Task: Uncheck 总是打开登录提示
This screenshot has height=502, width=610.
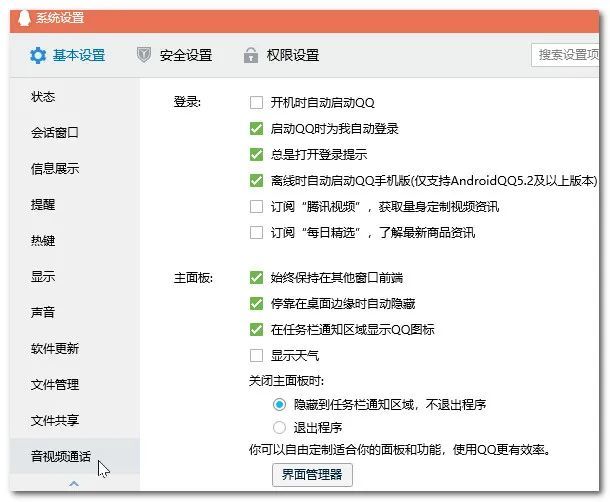Action: point(256,154)
